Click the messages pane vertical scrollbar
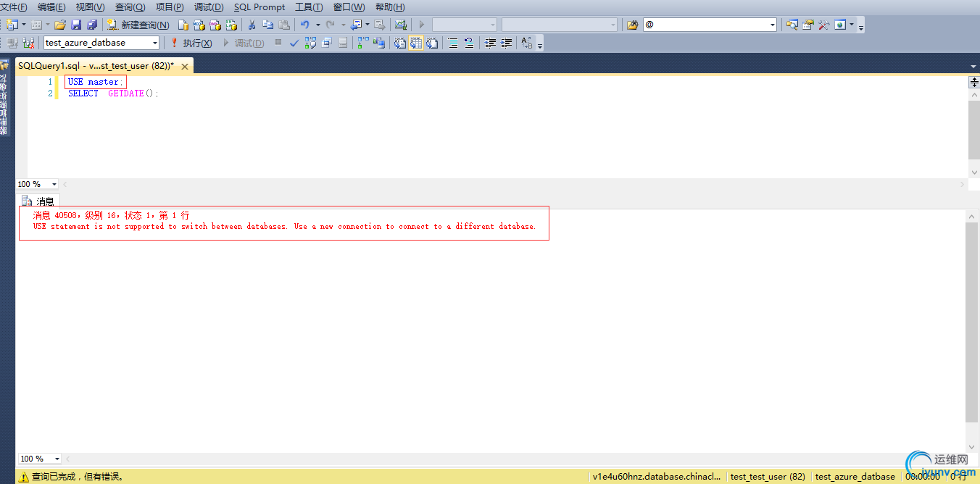 click(973, 322)
